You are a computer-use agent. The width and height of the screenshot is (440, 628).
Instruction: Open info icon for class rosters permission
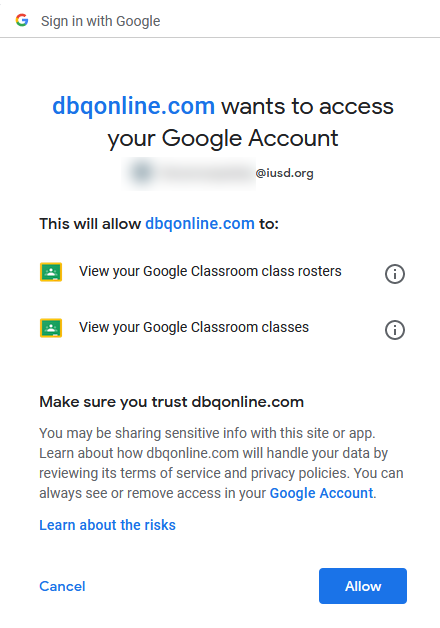pyautogui.click(x=395, y=274)
